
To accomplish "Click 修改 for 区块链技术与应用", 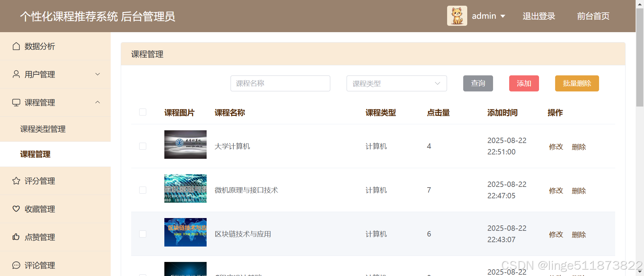I will (556, 234).
